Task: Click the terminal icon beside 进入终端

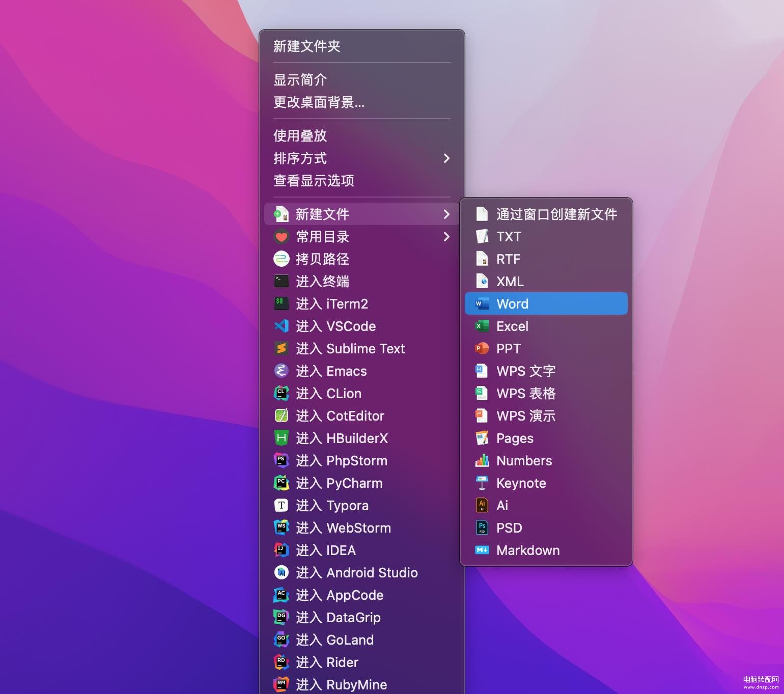Action: coord(282,281)
